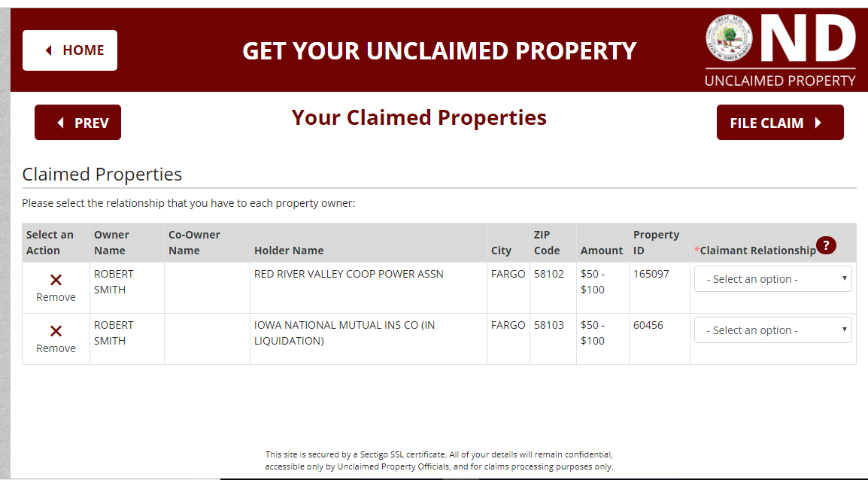Viewport: 868px width, 480px height.
Task: Click the red X to remove property 60456
Action: [55, 332]
